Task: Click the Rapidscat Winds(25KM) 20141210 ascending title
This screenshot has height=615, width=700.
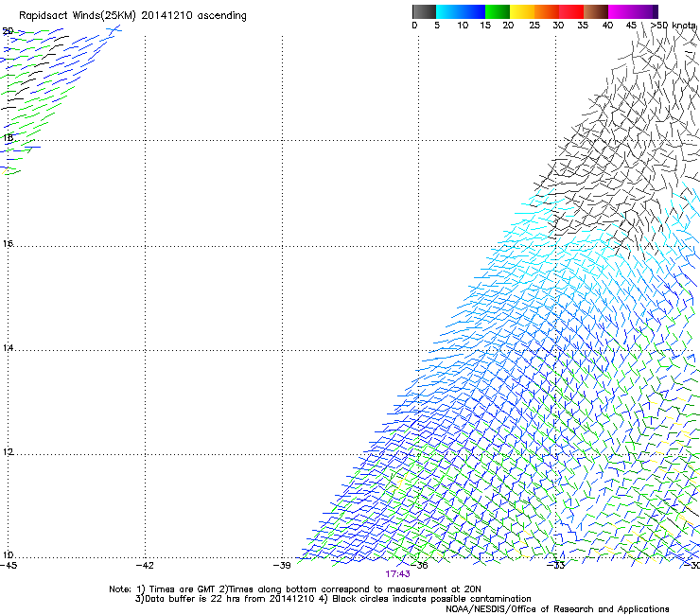Action: [x=132, y=16]
